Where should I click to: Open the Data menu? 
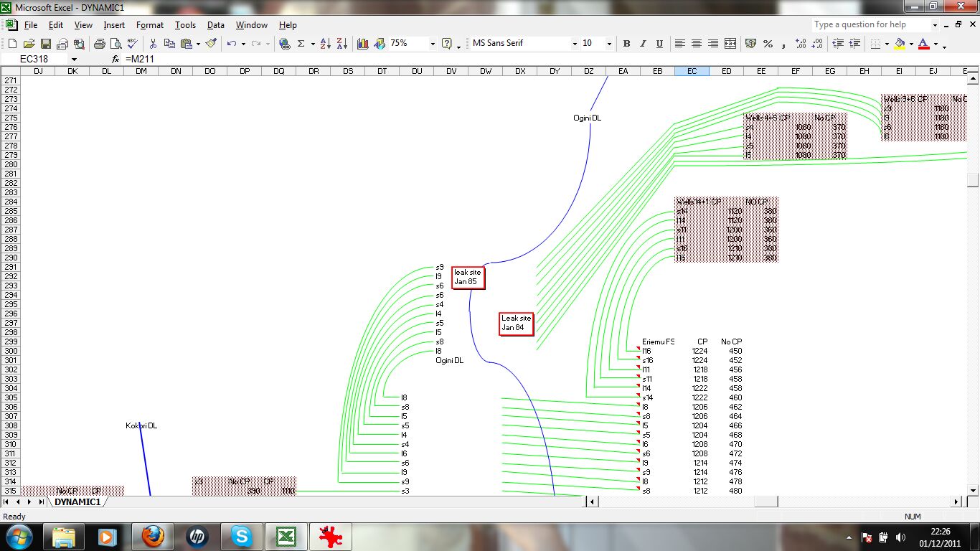coord(215,25)
